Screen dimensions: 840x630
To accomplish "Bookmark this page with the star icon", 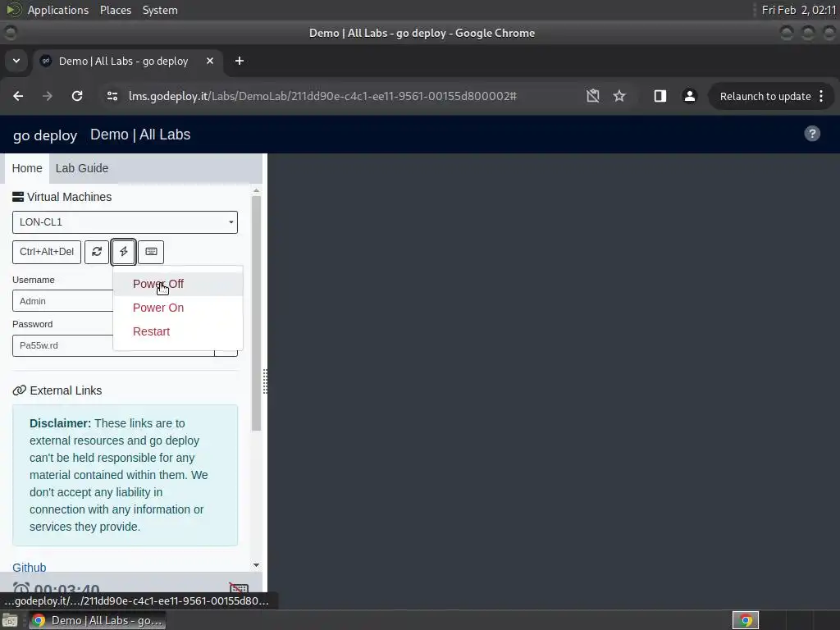I will pyautogui.click(x=619, y=96).
